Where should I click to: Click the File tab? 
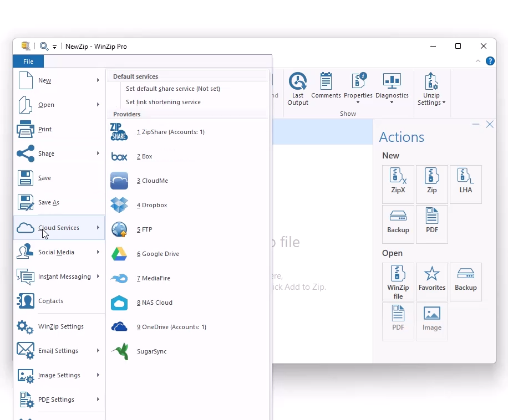28,62
